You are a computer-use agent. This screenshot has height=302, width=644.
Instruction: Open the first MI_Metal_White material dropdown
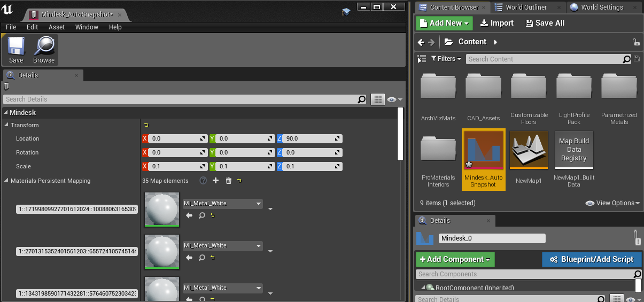pos(223,204)
